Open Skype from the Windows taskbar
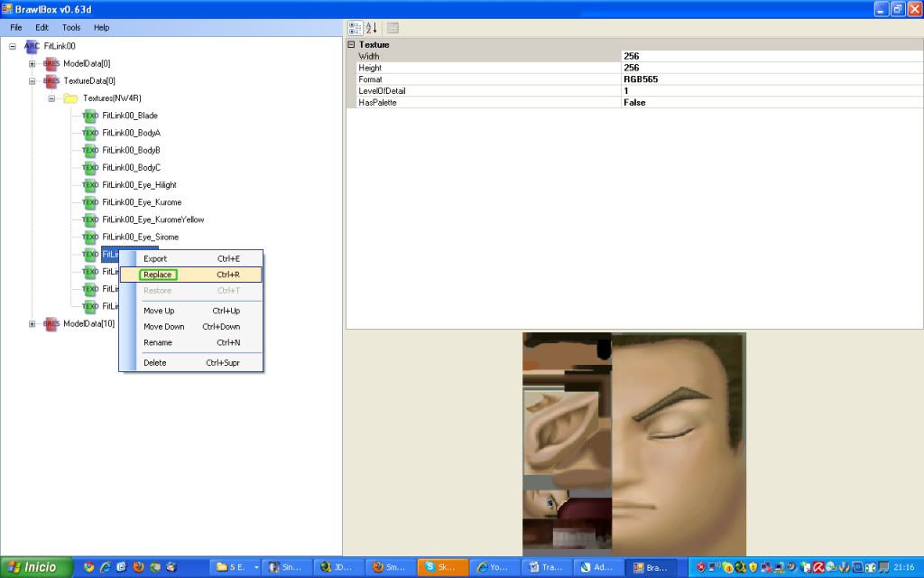Image resolution: width=924 pixels, height=578 pixels. pos(442,567)
